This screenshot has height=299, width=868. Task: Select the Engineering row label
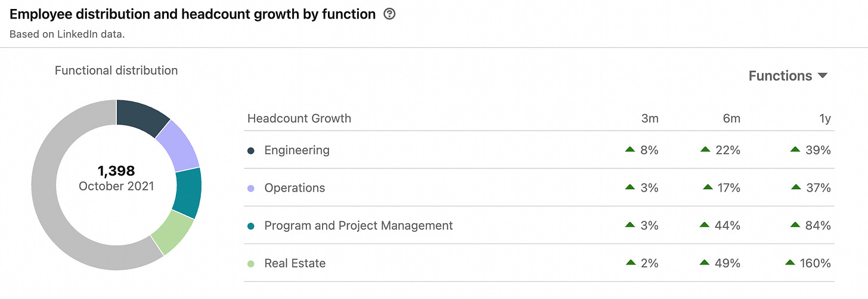pos(297,150)
